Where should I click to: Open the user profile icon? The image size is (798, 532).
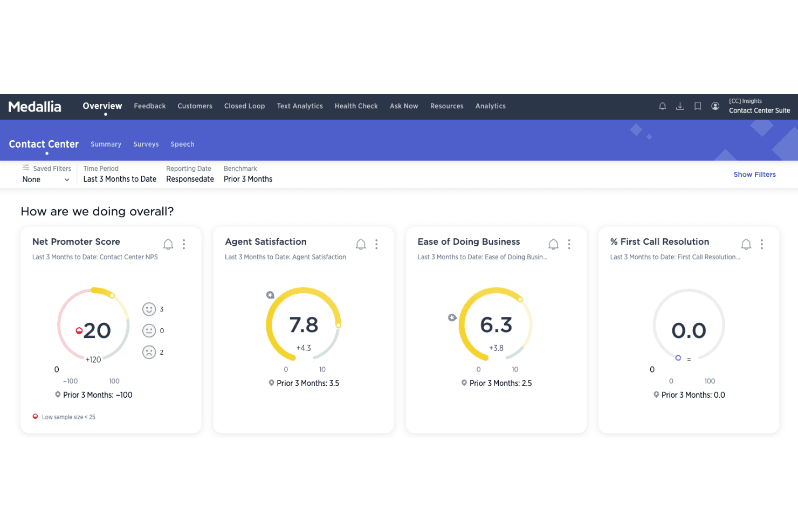715,106
